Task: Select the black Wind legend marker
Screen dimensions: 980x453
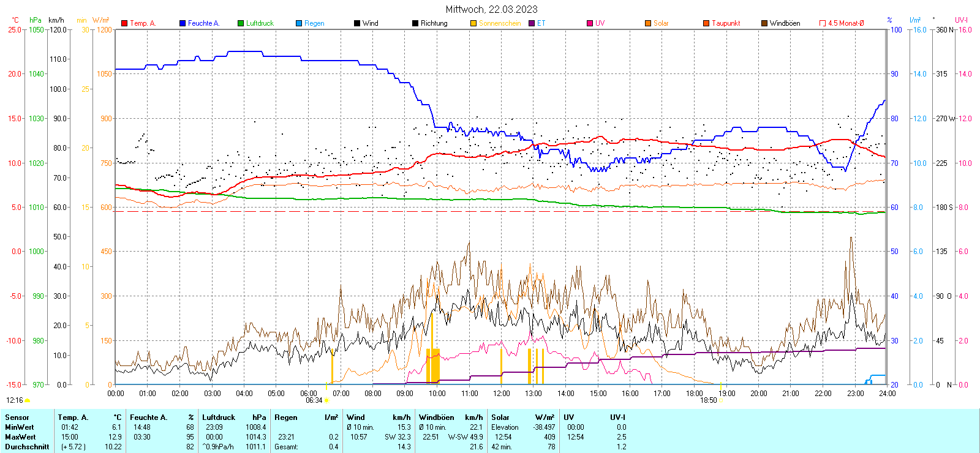Action: (357, 23)
